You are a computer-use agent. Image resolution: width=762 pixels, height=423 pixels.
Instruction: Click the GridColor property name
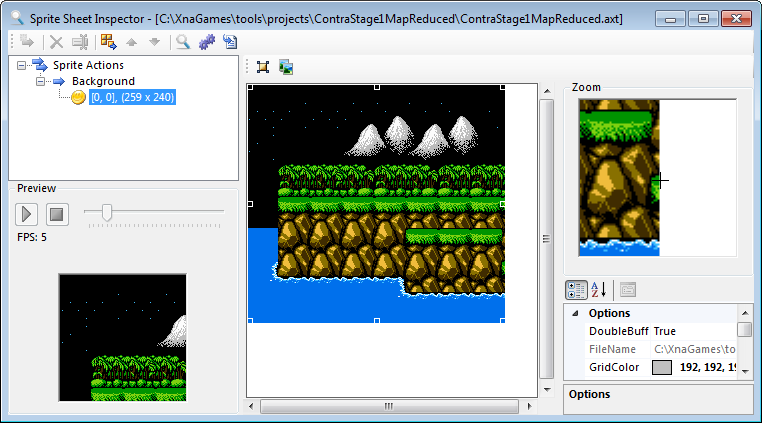614,368
